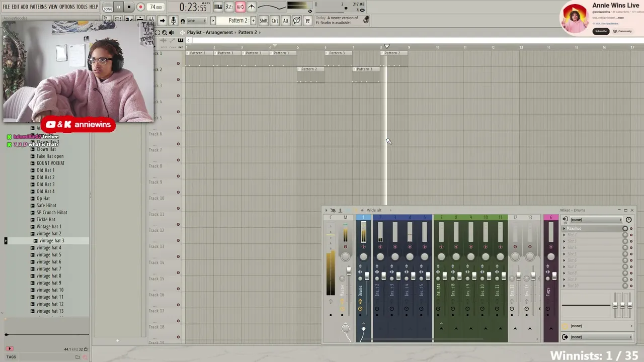644x362 pixels.
Task: Click the Master channel pan knob
Action: click(345, 257)
